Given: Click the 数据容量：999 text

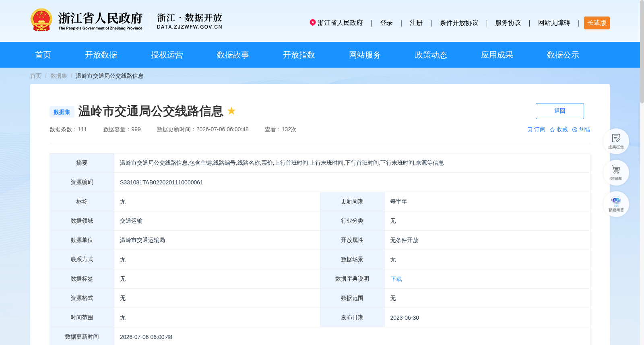Looking at the screenshot, I should point(122,130).
